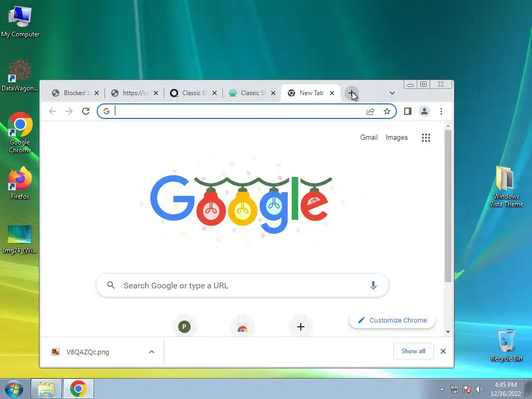
Task: Close the first Classic Shell tab
Action: (x=215, y=93)
